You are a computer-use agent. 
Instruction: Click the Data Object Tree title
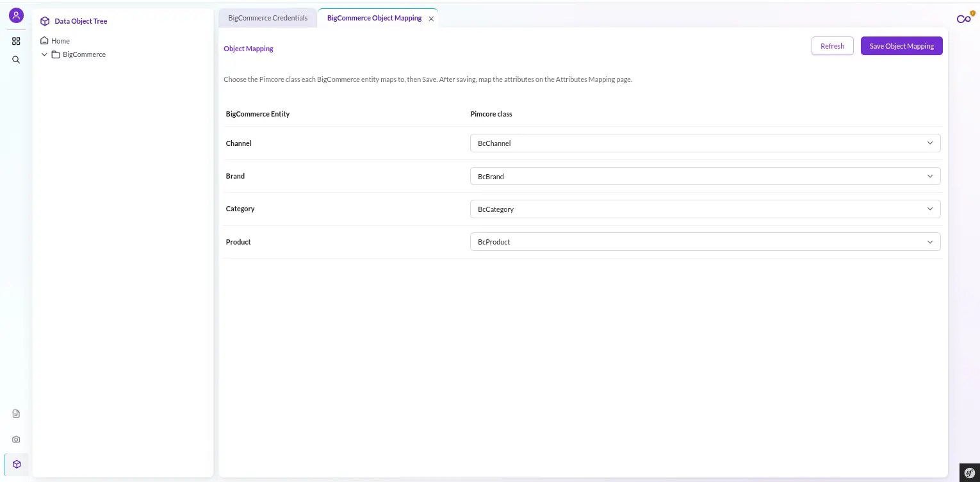pos(81,21)
